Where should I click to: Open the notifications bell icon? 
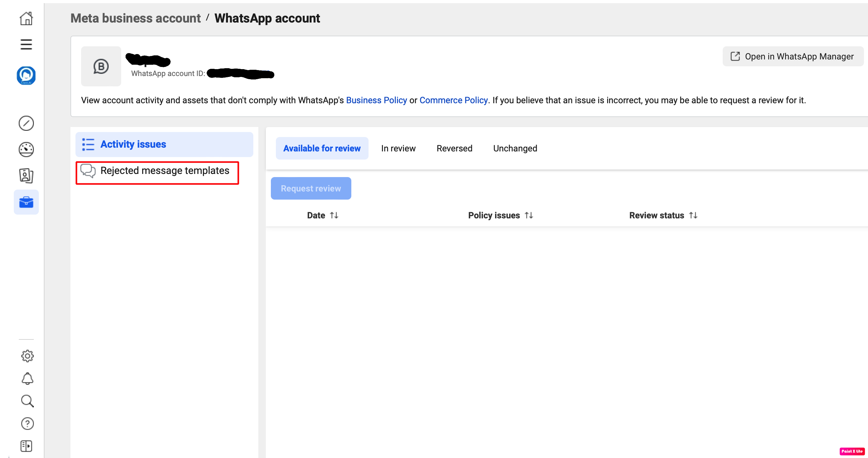coord(27,378)
